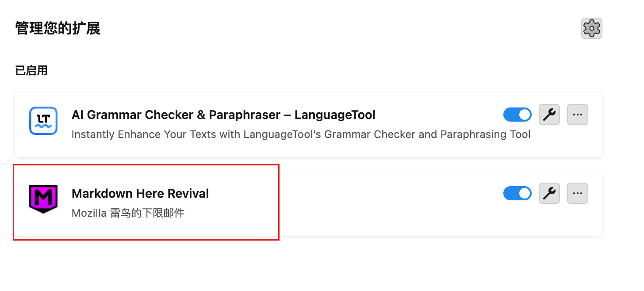The width and height of the screenshot is (644, 291).
Task: Expand Markdown Here Revival's three-dot more menu
Action: pos(577,193)
